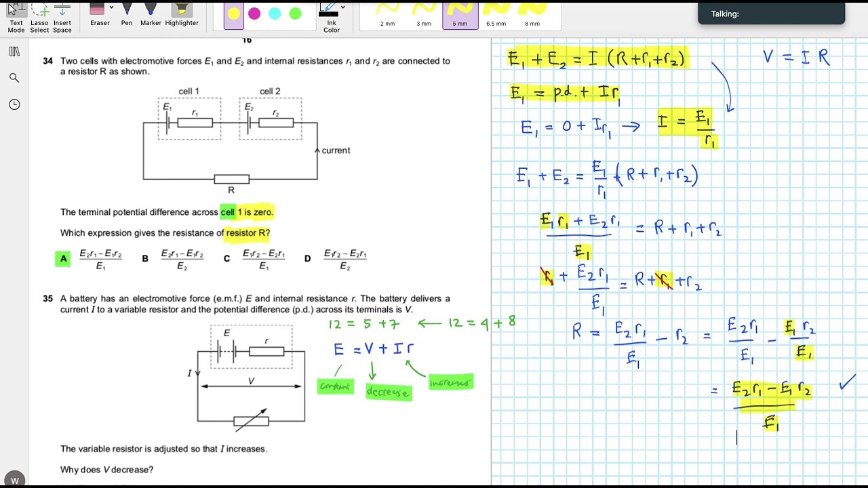Click the handwritten 'V = I R' note
Screen dimensions: 868x488
[x=796, y=57]
